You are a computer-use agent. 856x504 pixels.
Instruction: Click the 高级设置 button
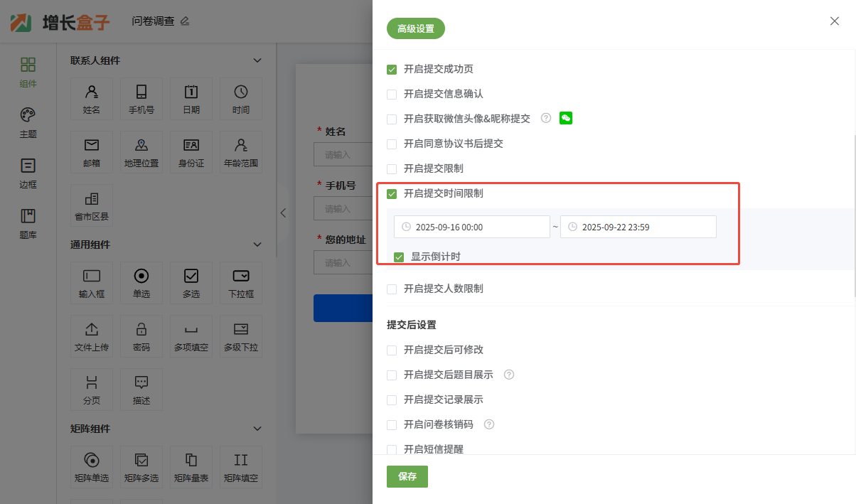(416, 29)
